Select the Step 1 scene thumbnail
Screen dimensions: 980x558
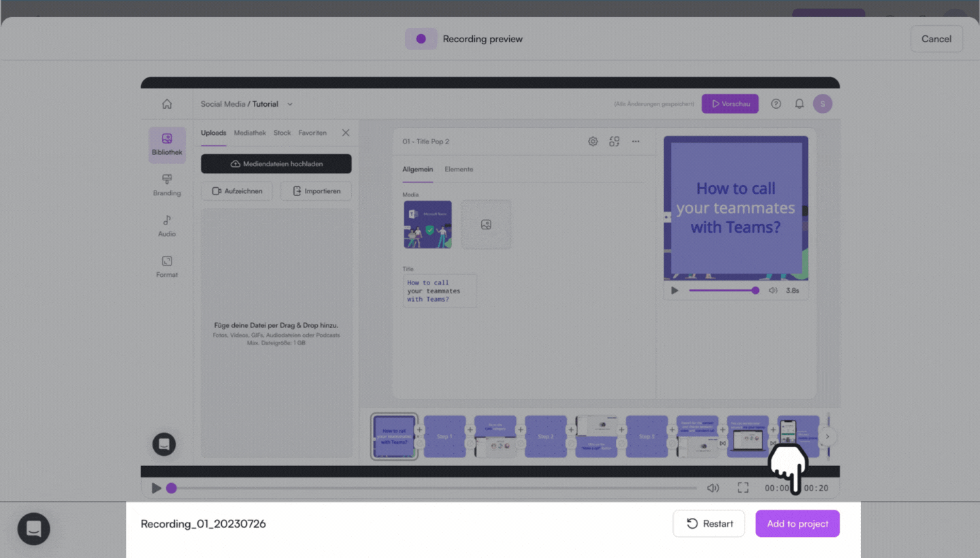(x=444, y=436)
